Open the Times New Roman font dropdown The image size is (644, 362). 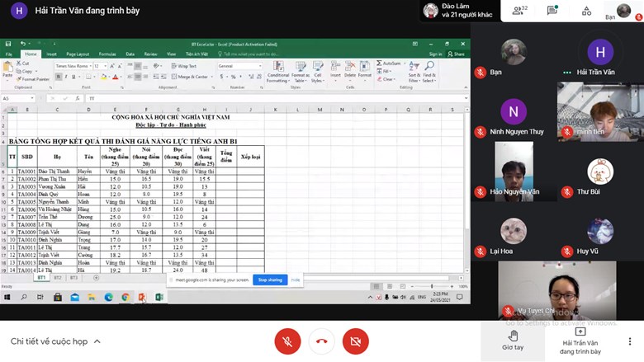click(x=90, y=66)
